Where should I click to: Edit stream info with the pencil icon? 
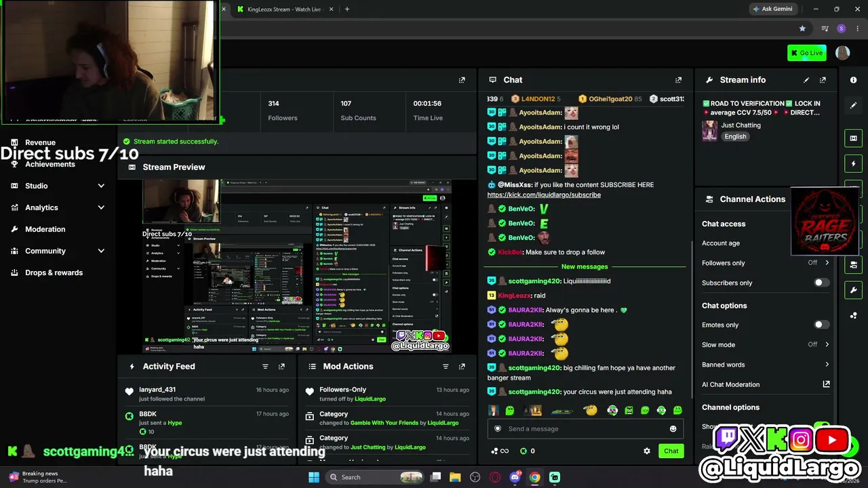[806, 80]
